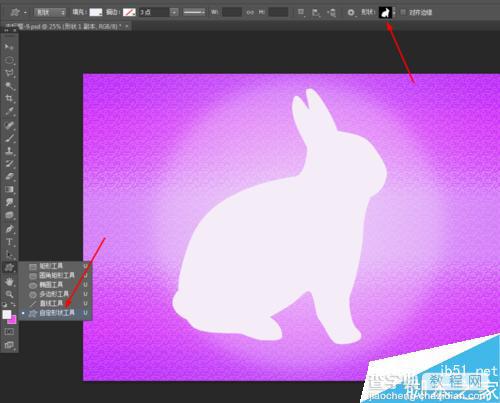Screen dimensions: 500x403
Task: Open the rabbit custom shape picker
Action: point(385,13)
